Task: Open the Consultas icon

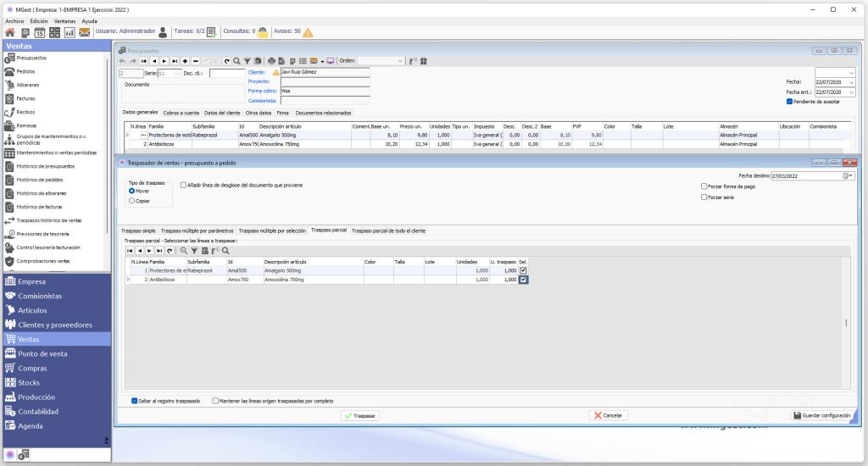Action: 263,32
